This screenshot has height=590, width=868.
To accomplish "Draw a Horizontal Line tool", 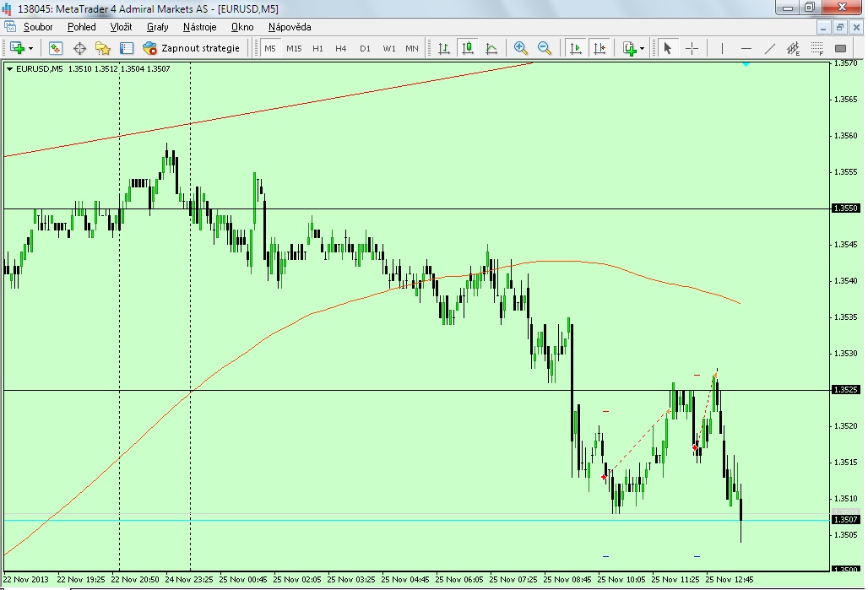I will [746, 48].
